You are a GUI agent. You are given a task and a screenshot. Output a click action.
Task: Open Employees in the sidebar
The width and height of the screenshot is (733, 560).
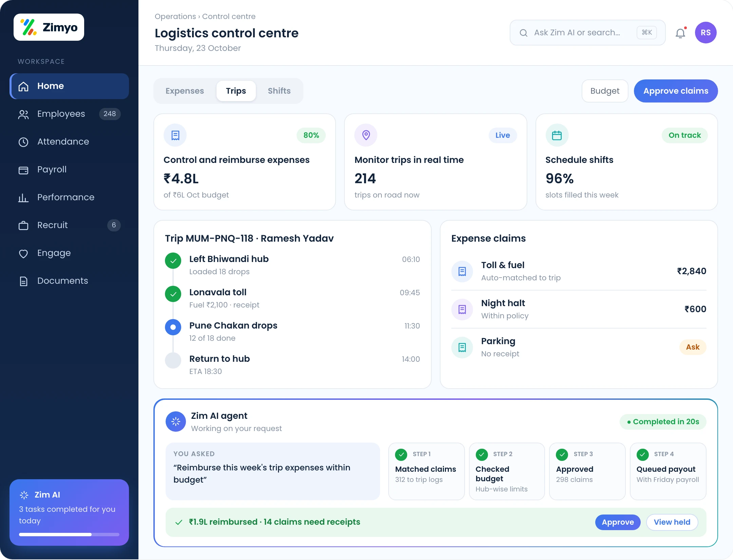point(69,114)
